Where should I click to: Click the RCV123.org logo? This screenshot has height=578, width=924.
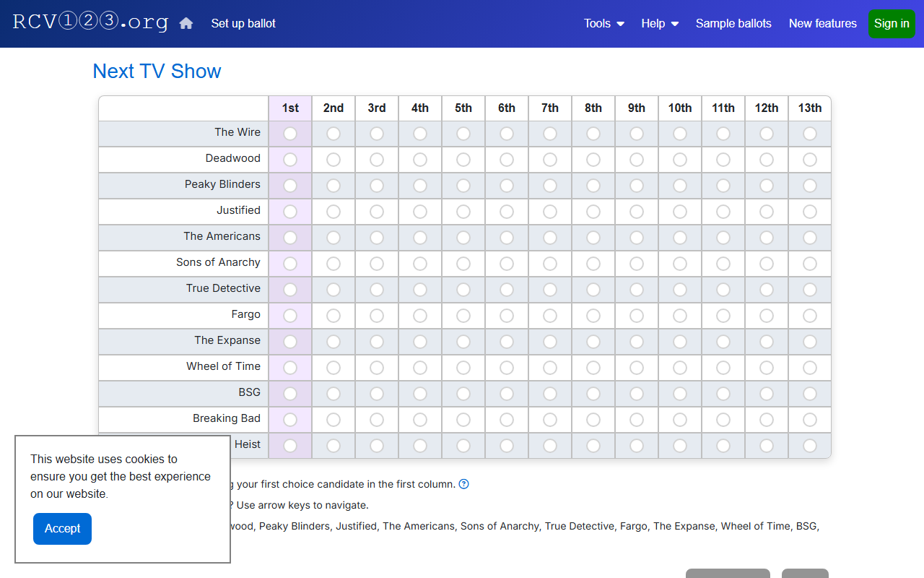coord(90,22)
